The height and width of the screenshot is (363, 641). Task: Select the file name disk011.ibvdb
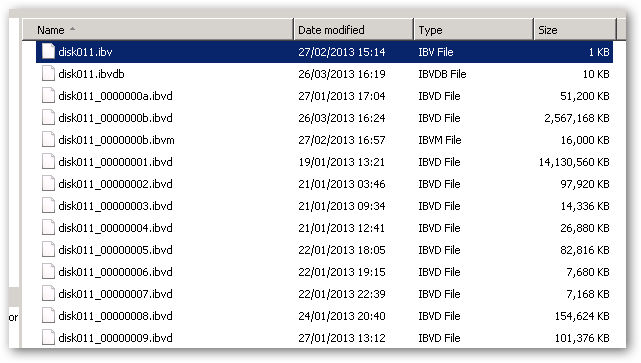pyautogui.click(x=92, y=74)
